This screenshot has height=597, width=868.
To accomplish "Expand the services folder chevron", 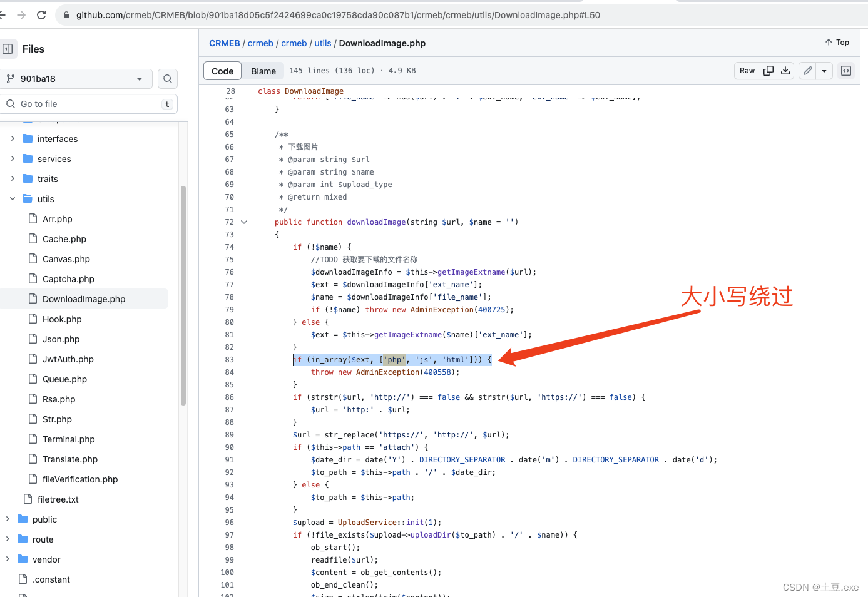I will (x=13, y=159).
